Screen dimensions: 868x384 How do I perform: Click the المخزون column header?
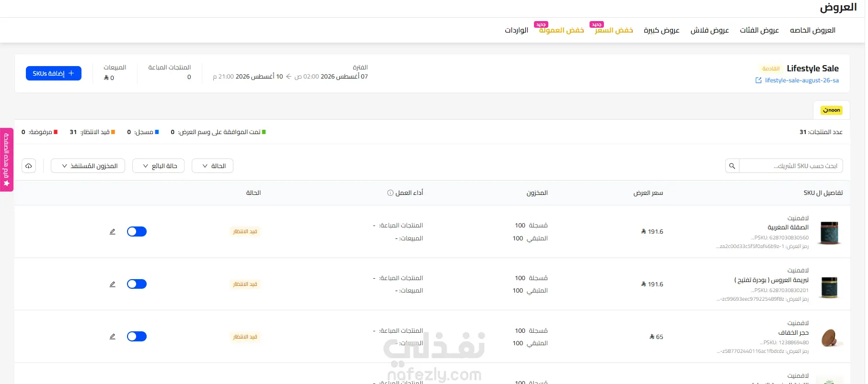pos(537,193)
